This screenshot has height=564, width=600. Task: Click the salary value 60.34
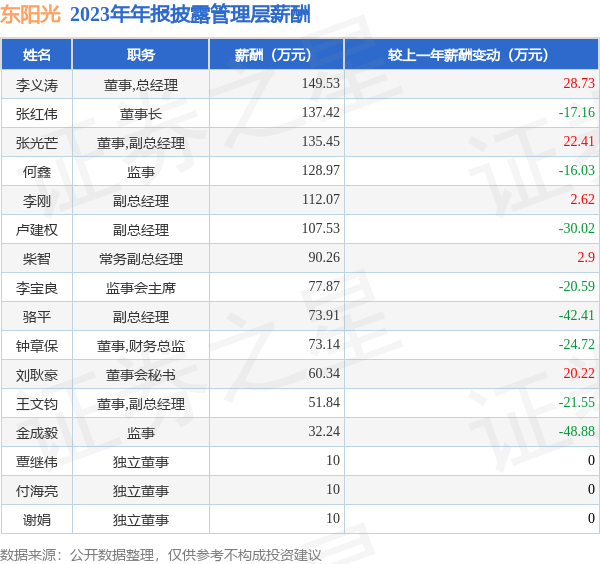[x=324, y=373]
